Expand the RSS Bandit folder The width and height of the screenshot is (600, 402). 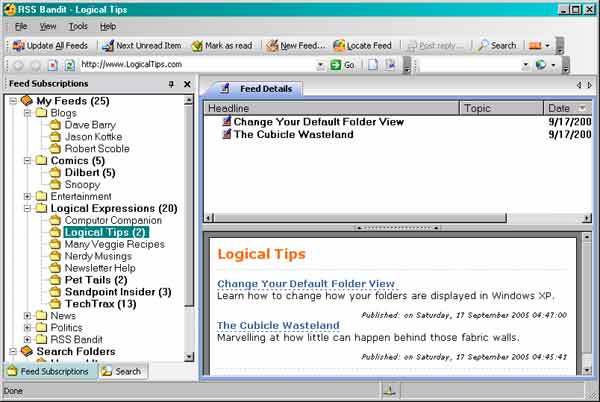pyautogui.click(x=27, y=340)
